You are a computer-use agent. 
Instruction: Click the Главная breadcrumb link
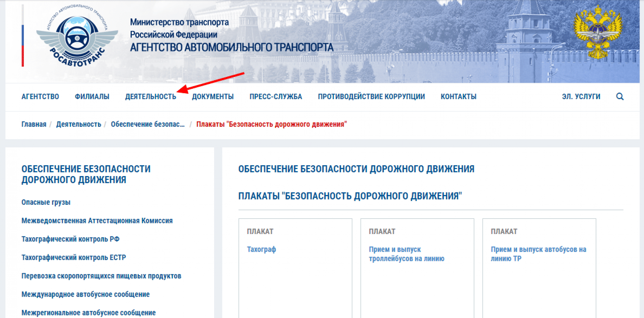(34, 124)
